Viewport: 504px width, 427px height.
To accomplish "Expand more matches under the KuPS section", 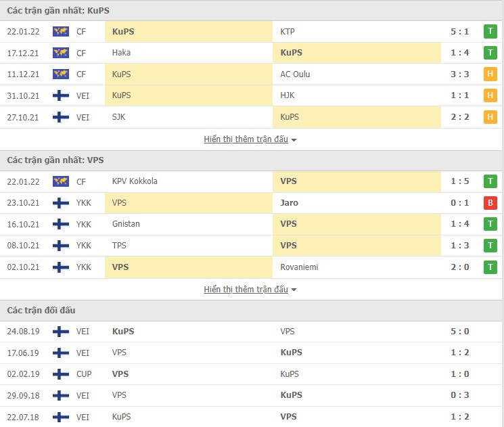I will point(250,139).
